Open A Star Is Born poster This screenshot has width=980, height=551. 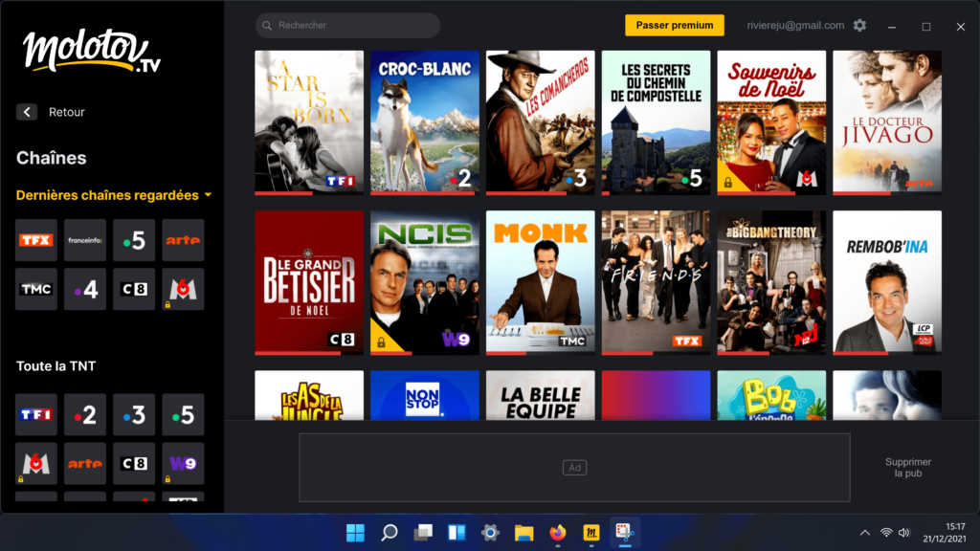pos(309,122)
